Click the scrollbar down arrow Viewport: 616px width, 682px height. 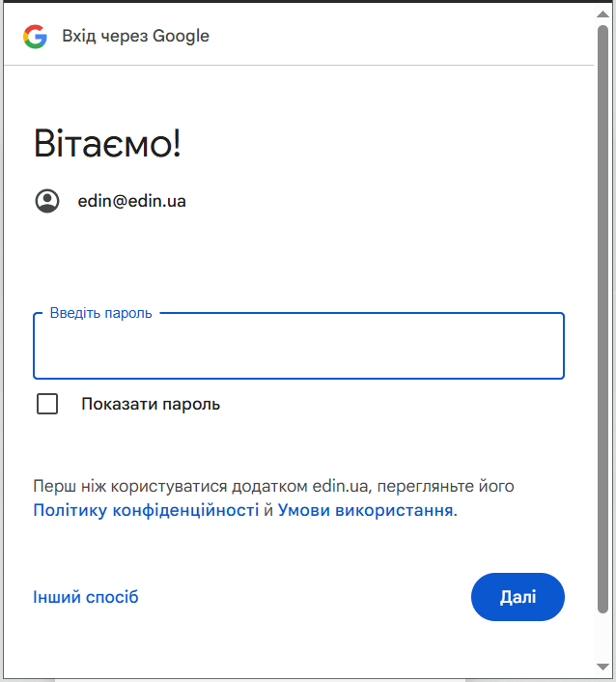point(603,667)
